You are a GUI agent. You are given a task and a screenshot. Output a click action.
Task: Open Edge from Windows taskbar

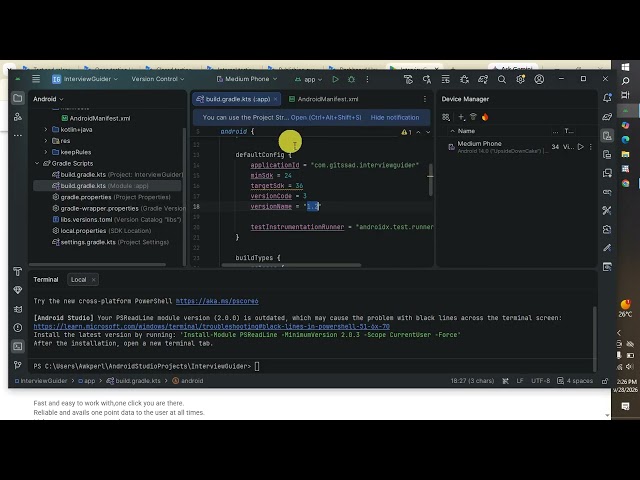click(625, 140)
